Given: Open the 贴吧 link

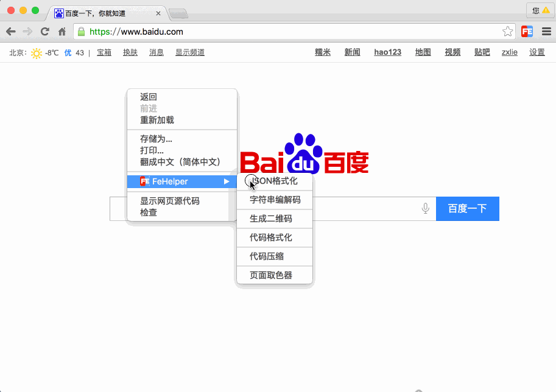Looking at the screenshot, I should coord(482,52).
